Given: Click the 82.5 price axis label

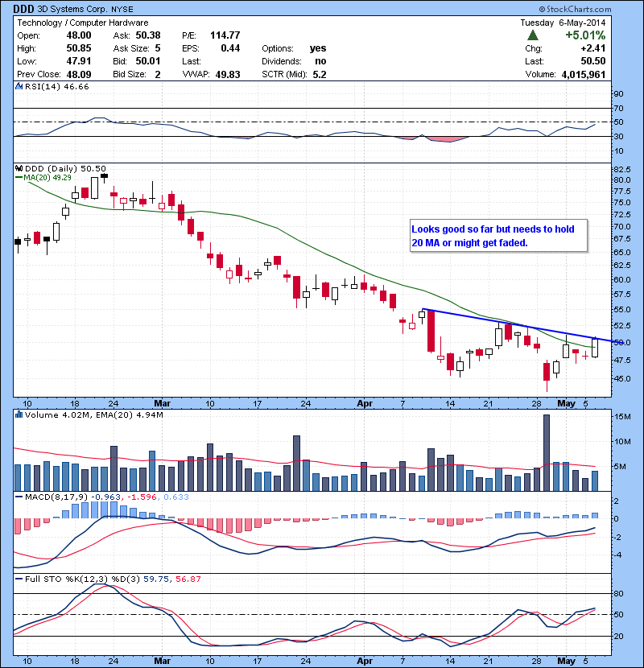Looking at the screenshot, I should [621, 169].
